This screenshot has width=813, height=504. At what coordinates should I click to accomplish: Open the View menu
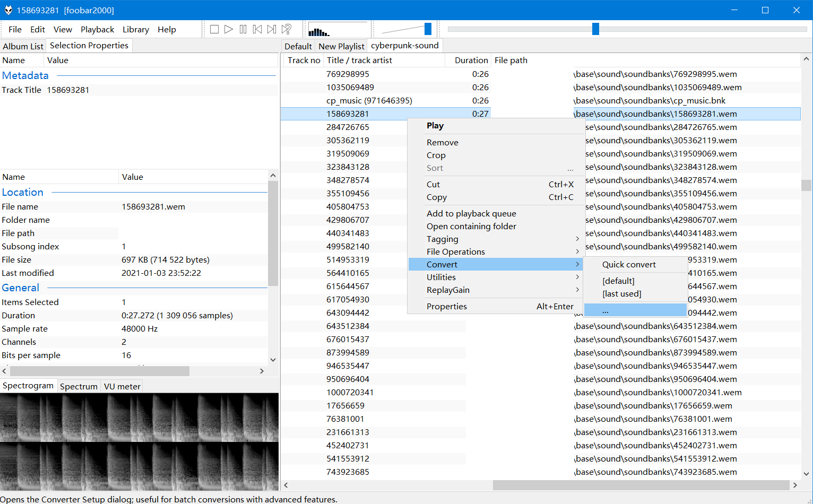[x=63, y=29]
